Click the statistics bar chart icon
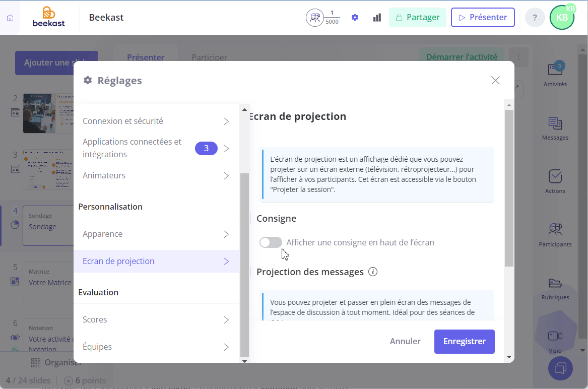 pos(377,18)
